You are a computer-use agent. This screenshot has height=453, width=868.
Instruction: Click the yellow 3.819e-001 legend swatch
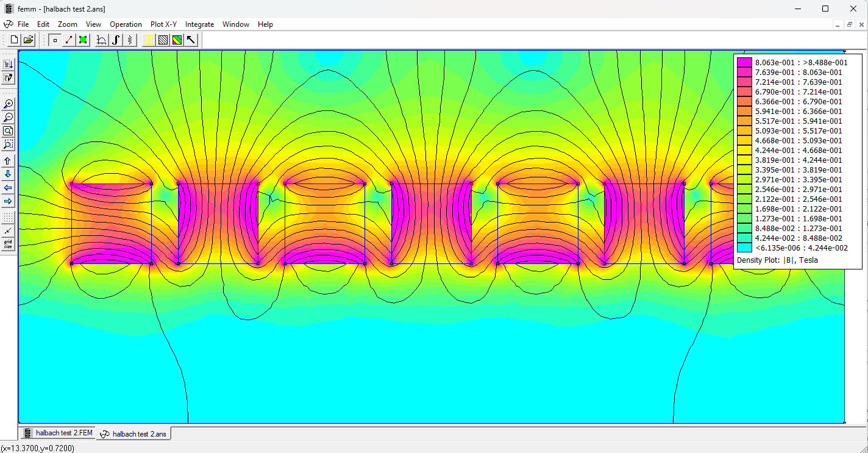click(x=744, y=160)
